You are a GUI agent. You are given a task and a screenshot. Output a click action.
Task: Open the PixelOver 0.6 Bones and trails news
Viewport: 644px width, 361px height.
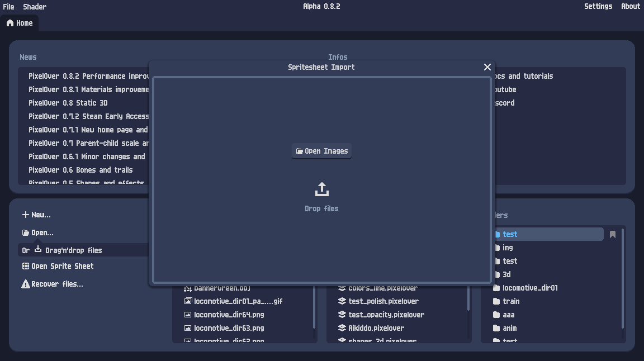point(80,170)
